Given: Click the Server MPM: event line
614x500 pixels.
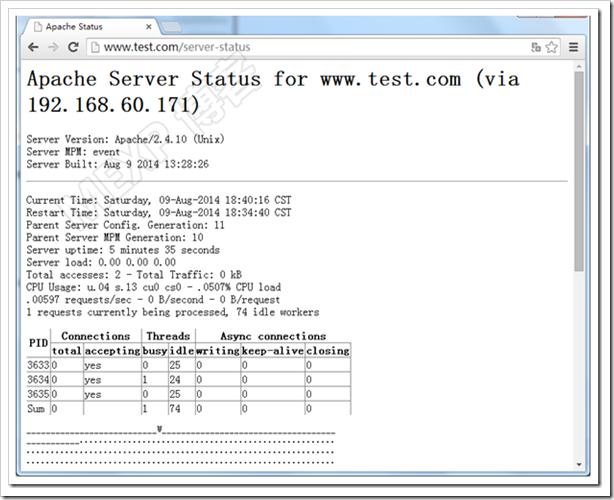Looking at the screenshot, I should [73, 152].
